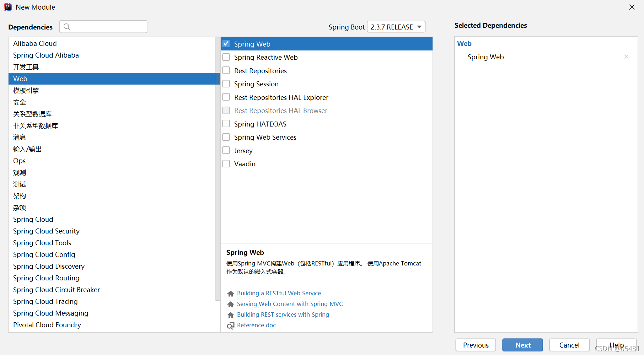Close the New Module dialog
The width and height of the screenshot is (644, 355).
(x=632, y=7)
